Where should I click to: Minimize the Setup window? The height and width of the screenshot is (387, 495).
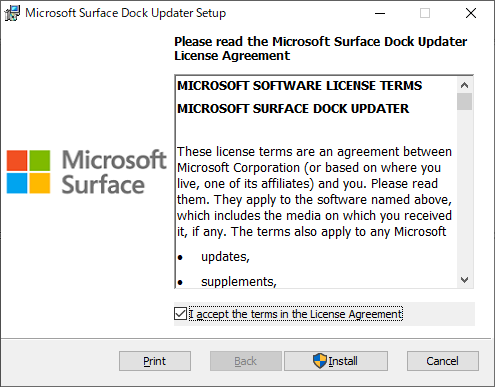[380, 13]
